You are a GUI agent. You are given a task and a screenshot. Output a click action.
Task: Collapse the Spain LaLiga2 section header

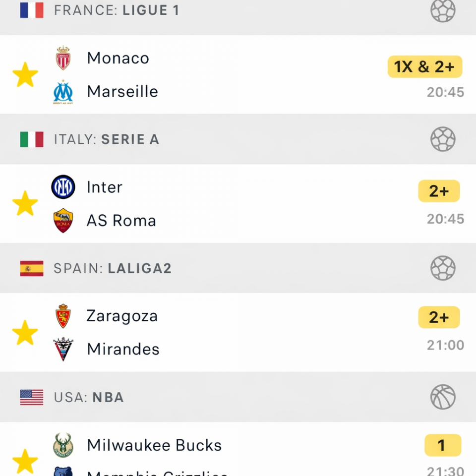point(113,268)
